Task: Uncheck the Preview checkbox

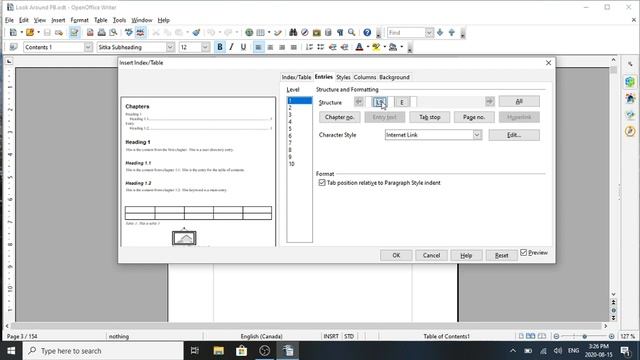Action: (524, 253)
